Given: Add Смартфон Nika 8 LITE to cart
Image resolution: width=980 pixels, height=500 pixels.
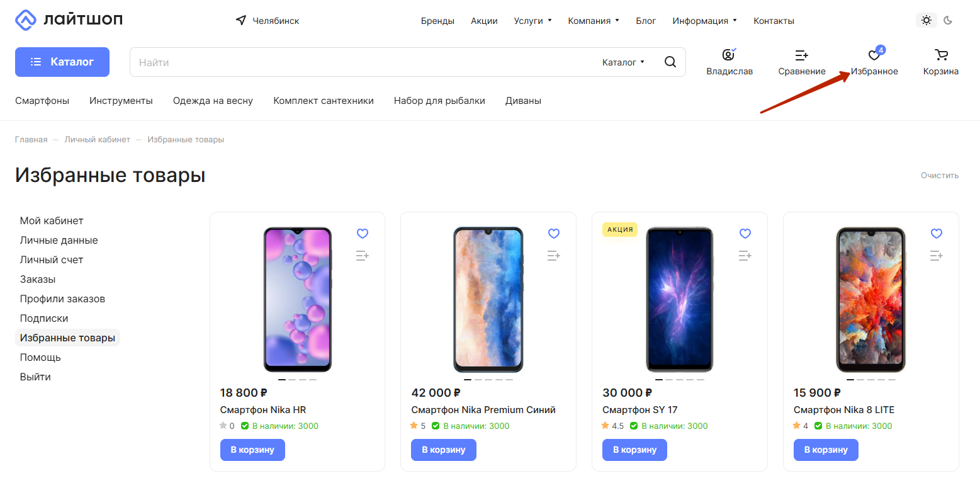Looking at the screenshot, I should click(826, 450).
